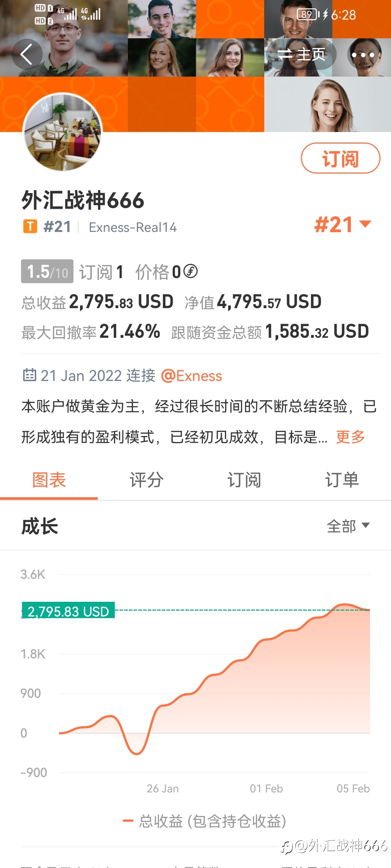
Task: Tap the back arrow icon
Action: pos(27,54)
